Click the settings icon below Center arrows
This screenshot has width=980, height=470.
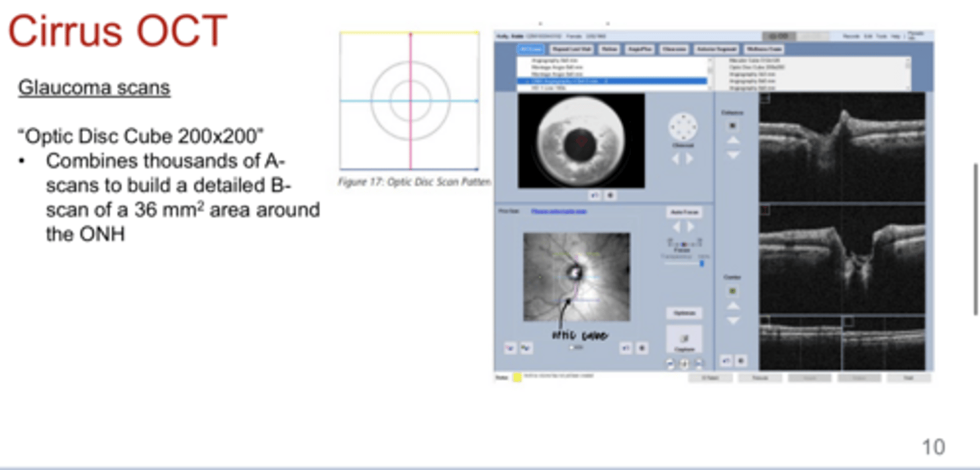point(741,361)
